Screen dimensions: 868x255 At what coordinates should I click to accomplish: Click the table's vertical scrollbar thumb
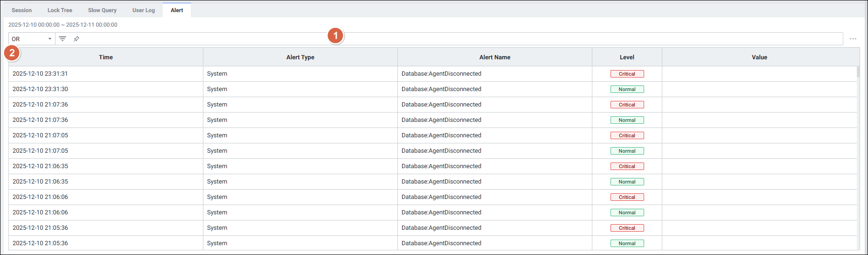[x=858, y=72]
